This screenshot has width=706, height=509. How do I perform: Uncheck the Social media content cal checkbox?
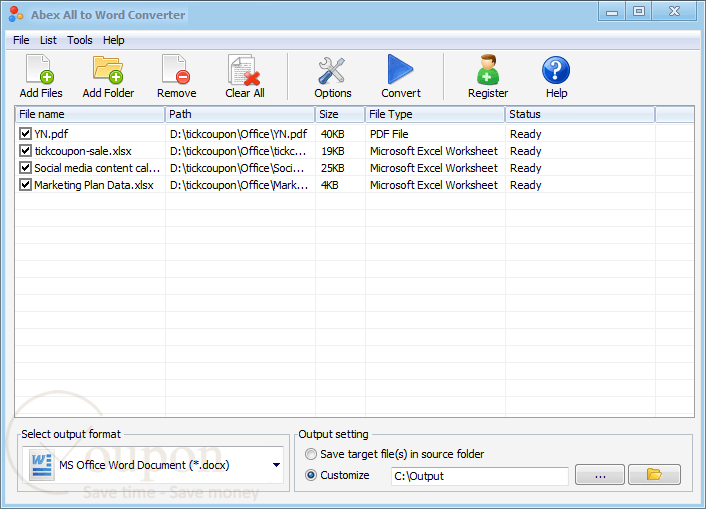(25, 168)
